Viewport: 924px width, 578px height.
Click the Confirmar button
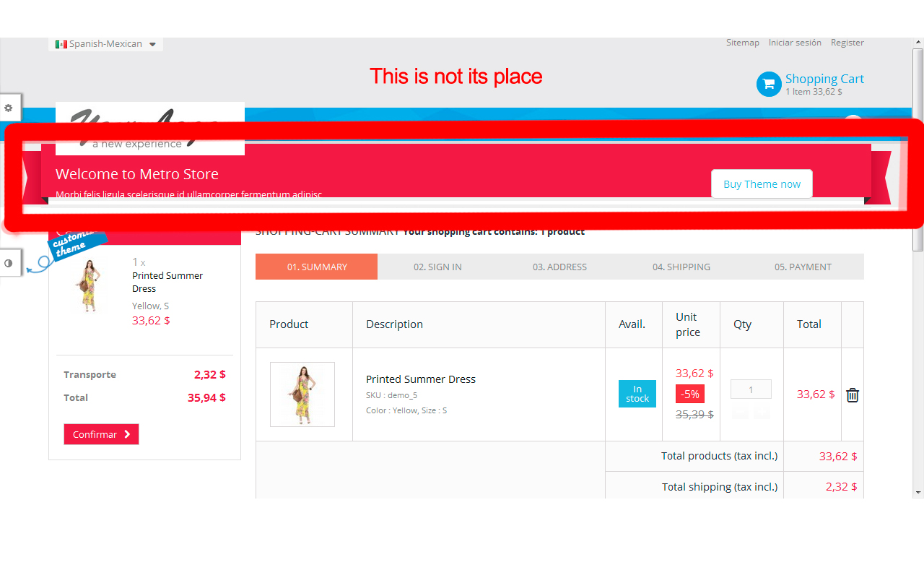pyautogui.click(x=101, y=434)
